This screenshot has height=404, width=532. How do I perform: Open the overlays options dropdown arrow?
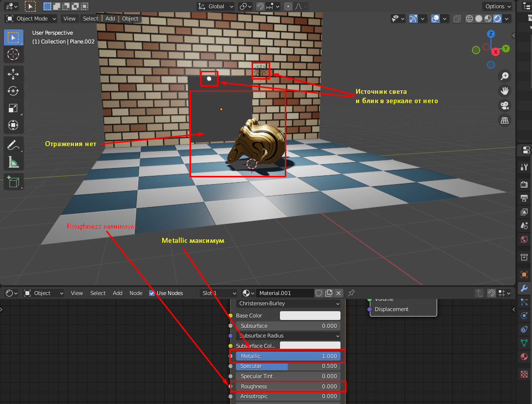[445, 19]
